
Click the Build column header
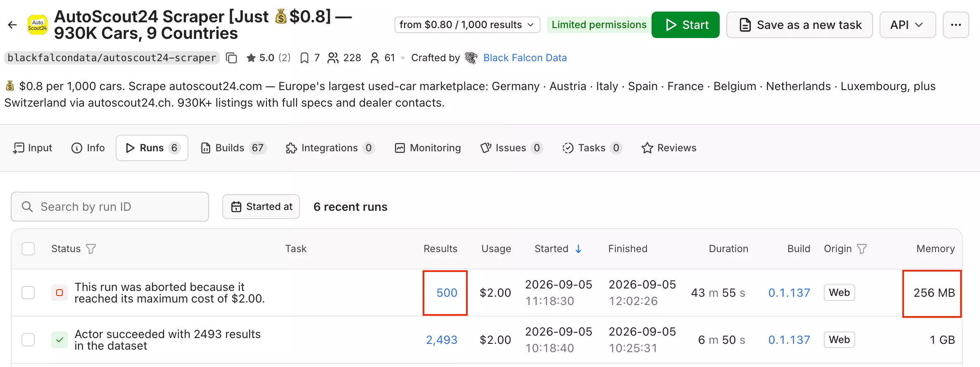(x=799, y=249)
